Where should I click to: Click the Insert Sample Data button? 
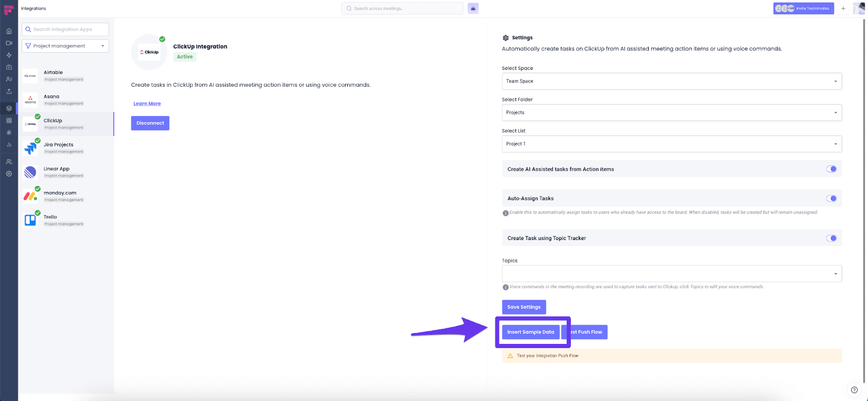531,332
